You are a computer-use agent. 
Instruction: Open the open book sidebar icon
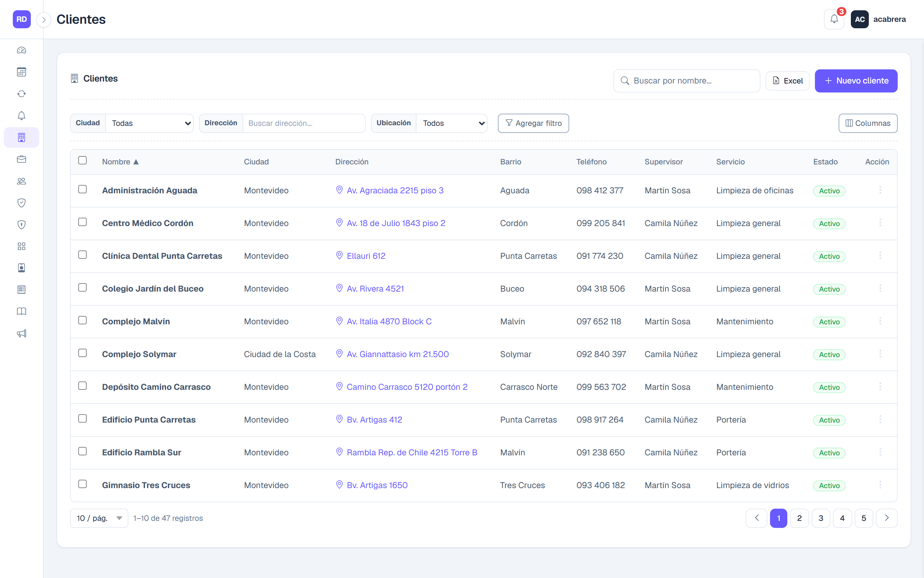[21, 311]
